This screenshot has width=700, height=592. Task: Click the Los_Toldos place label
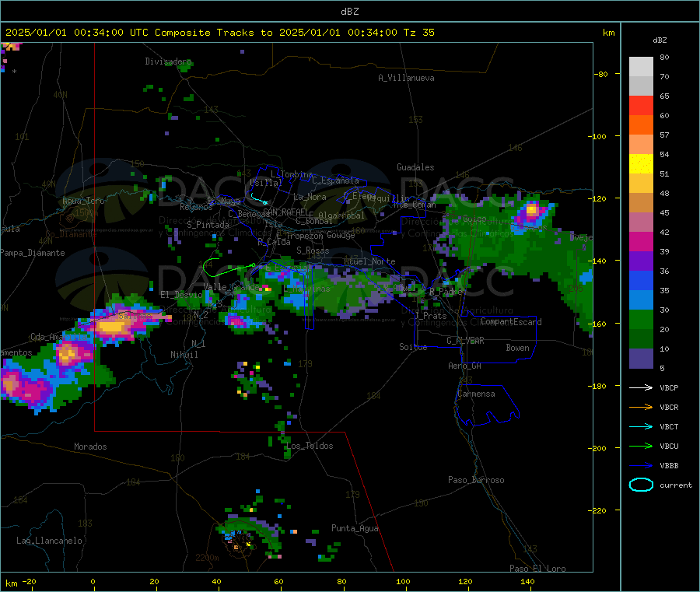310,446
